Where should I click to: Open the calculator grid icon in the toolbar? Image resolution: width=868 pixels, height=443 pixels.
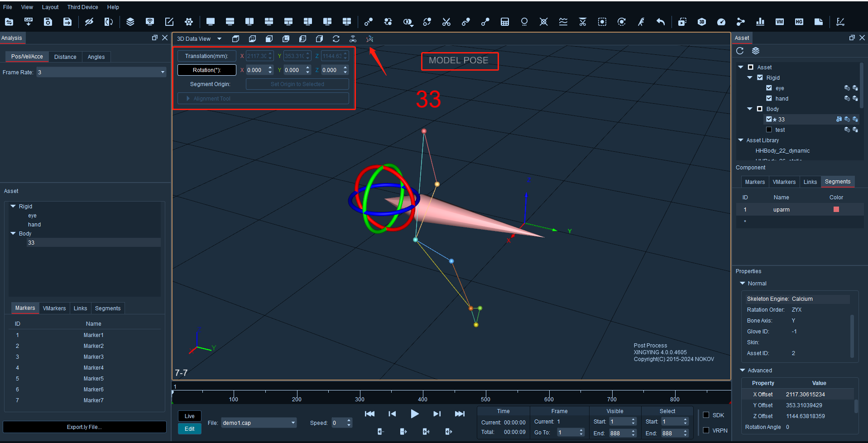coord(505,22)
